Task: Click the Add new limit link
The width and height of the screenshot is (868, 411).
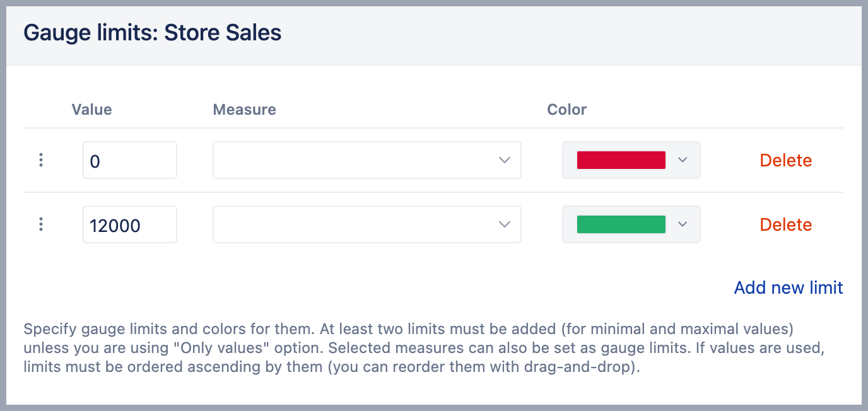Action: pos(789,287)
